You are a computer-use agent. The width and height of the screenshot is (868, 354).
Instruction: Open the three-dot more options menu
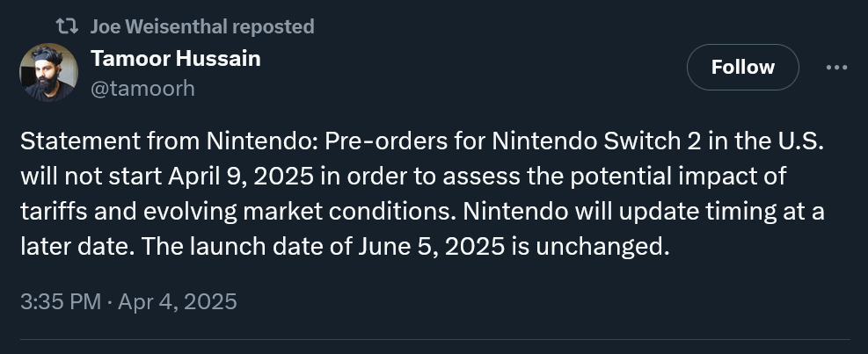click(x=836, y=67)
